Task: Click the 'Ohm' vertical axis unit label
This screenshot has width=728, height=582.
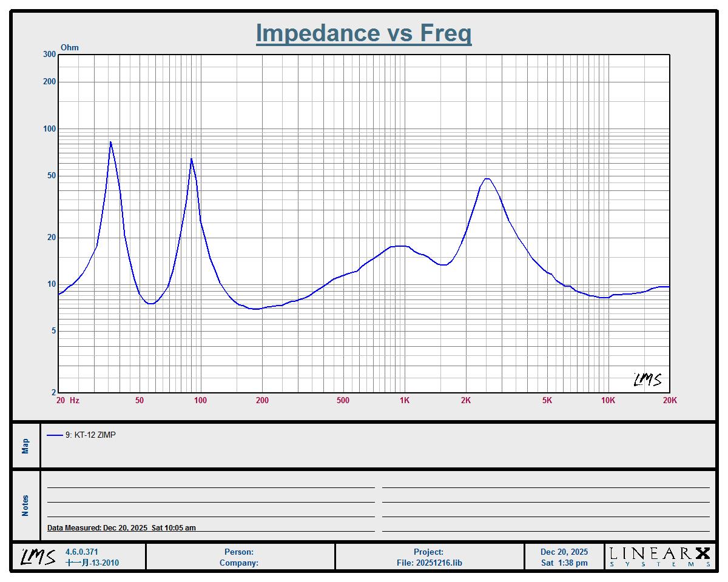Action: [x=70, y=48]
